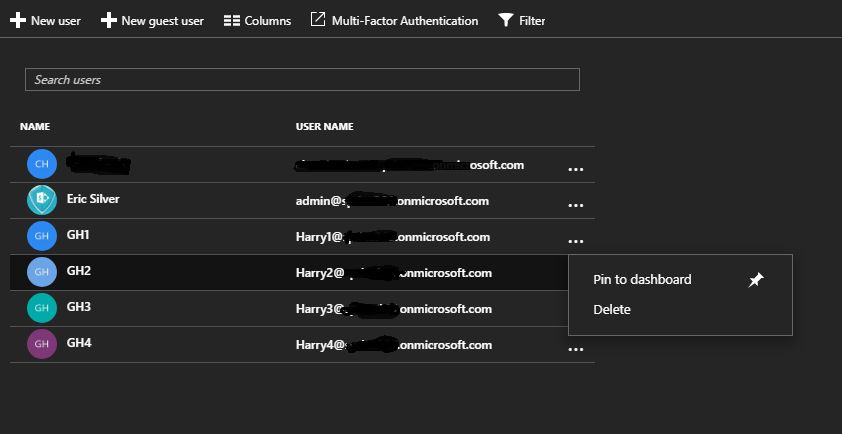Sort by the USER NAME column header
Image resolution: width=842 pixels, height=434 pixels.
[324, 127]
